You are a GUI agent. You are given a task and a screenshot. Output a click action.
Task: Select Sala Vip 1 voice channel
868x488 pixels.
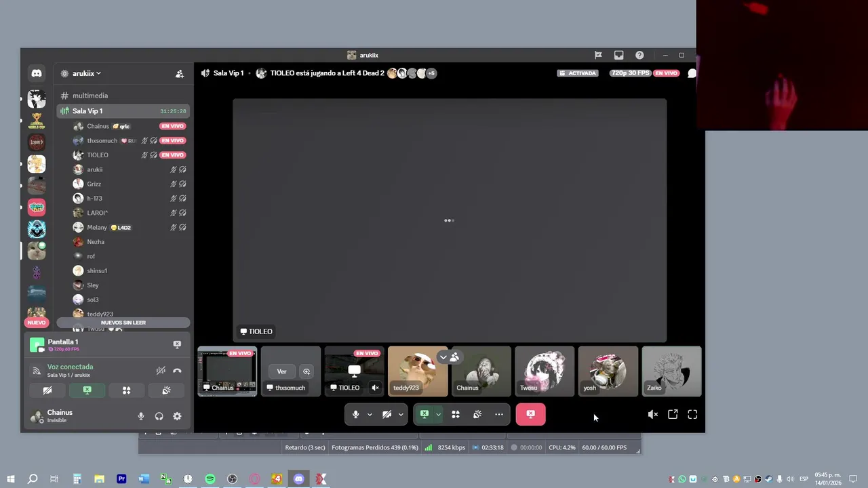123,111
